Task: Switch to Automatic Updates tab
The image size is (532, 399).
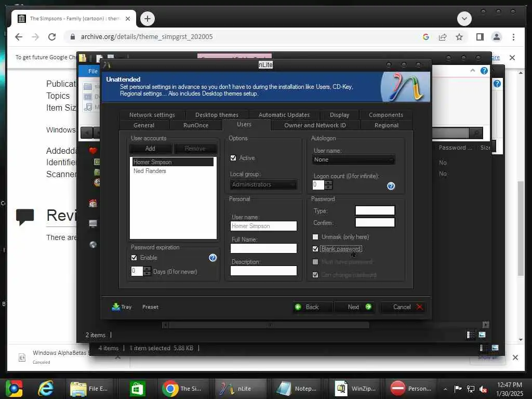Action: click(x=284, y=115)
